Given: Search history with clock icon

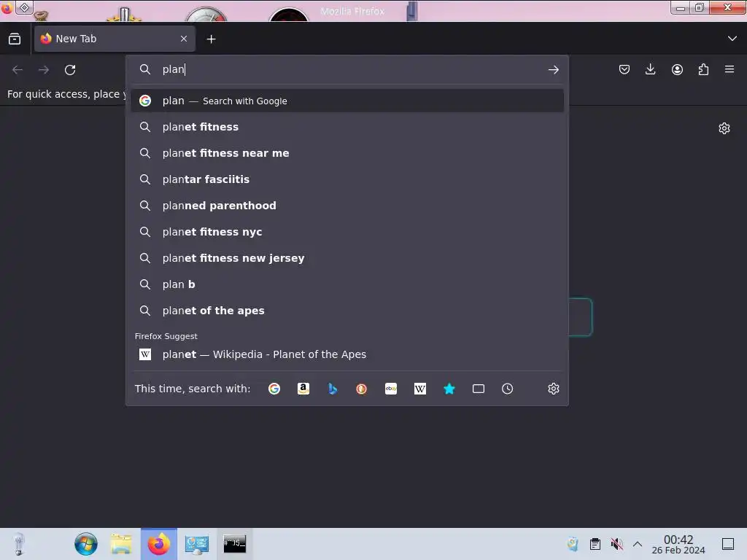Looking at the screenshot, I should pyautogui.click(x=508, y=389).
